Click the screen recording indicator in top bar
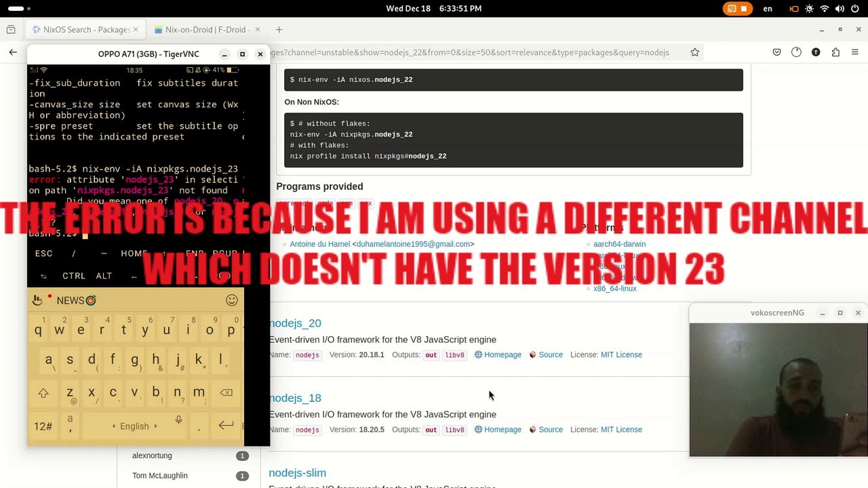The image size is (868, 488). [x=737, y=9]
